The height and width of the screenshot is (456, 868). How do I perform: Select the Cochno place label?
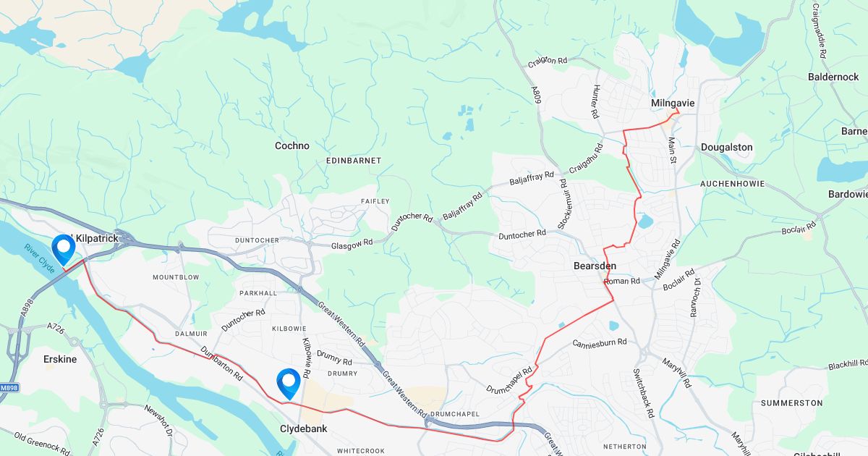[292, 145]
